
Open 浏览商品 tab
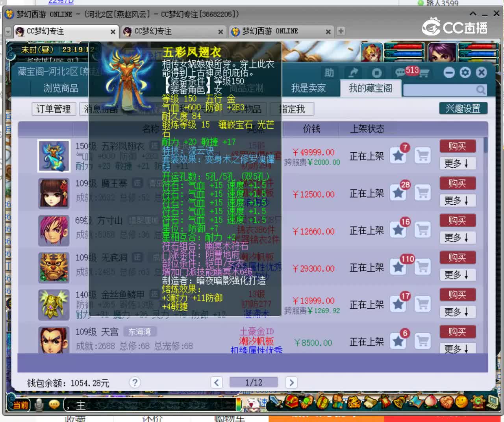[61, 88]
